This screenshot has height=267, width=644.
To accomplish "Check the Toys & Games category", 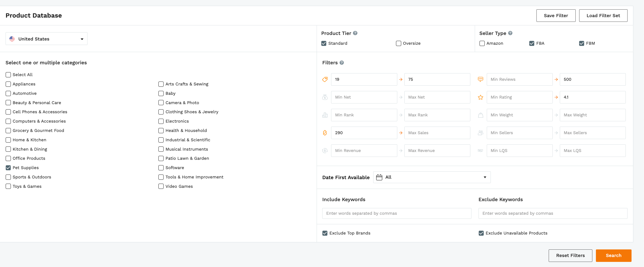I will (x=8, y=186).
